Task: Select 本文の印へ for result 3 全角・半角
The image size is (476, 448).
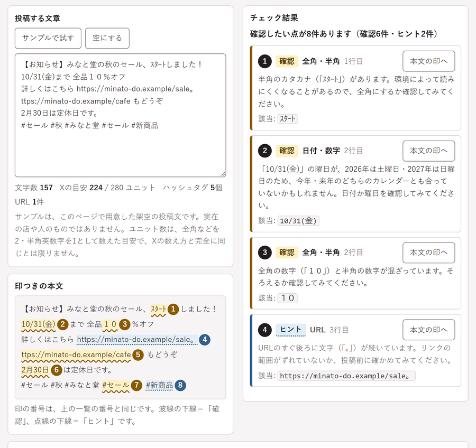Action: (x=428, y=253)
